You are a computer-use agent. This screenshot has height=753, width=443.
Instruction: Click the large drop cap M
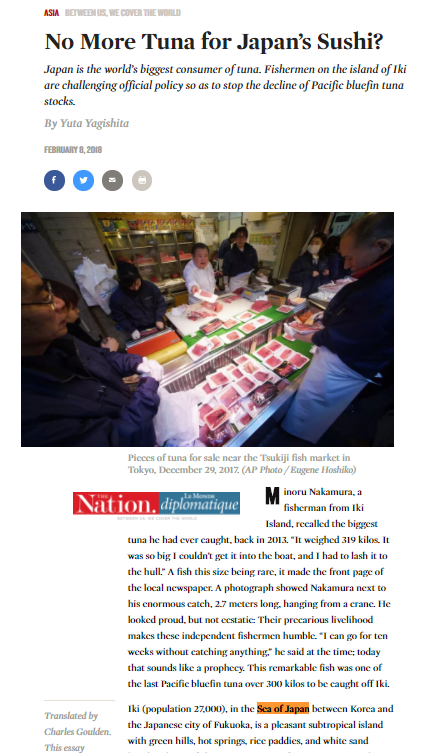(x=272, y=496)
